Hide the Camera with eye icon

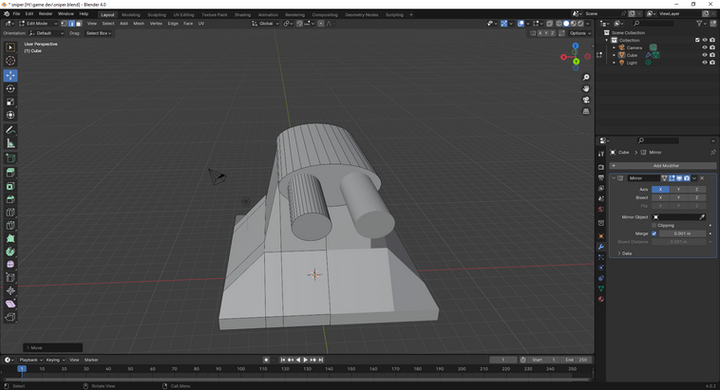point(705,48)
